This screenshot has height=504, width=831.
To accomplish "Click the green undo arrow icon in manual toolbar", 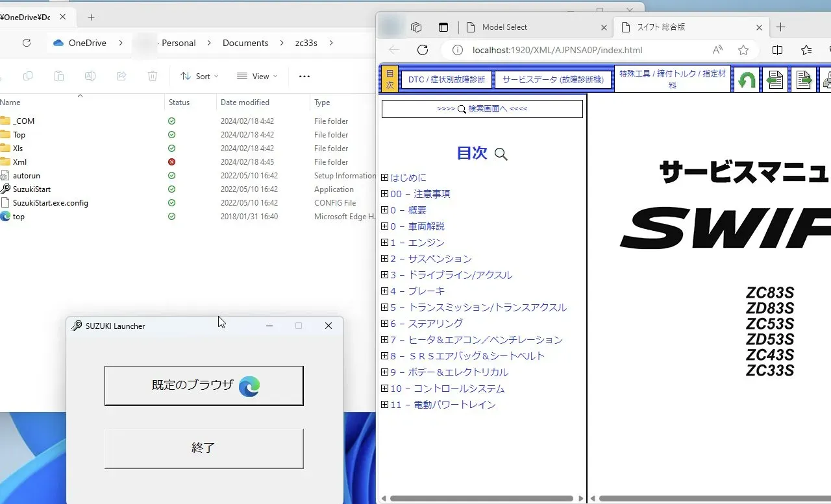I will point(747,80).
